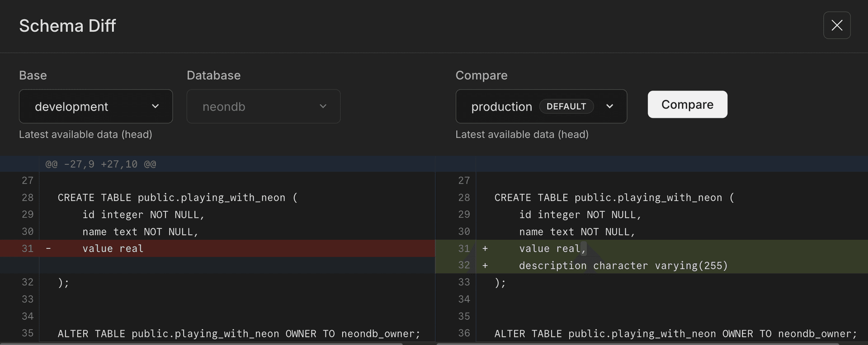868x345 pixels.
Task: Click the removed 'value real' line in left pane
Action: tap(113, 249)
